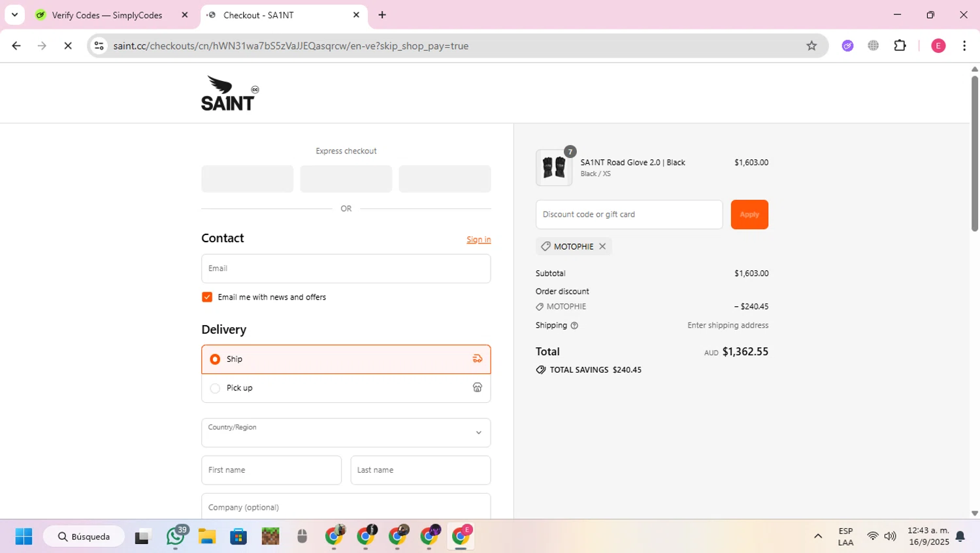The height and width of the screenshot is (553, 980).
Task: View site information icon in address bar
Action: click(99, 46)
